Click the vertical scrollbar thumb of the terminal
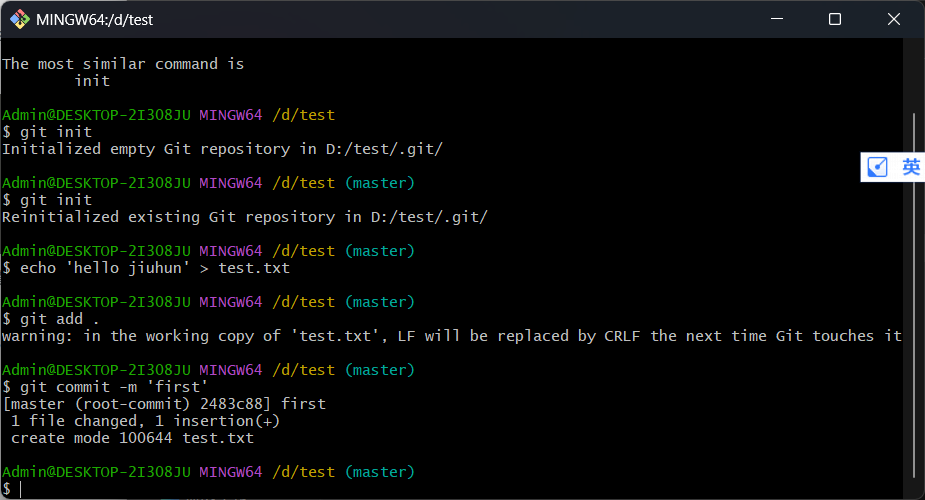This screenshot has width=925, height=500. [x=914, y=295]
